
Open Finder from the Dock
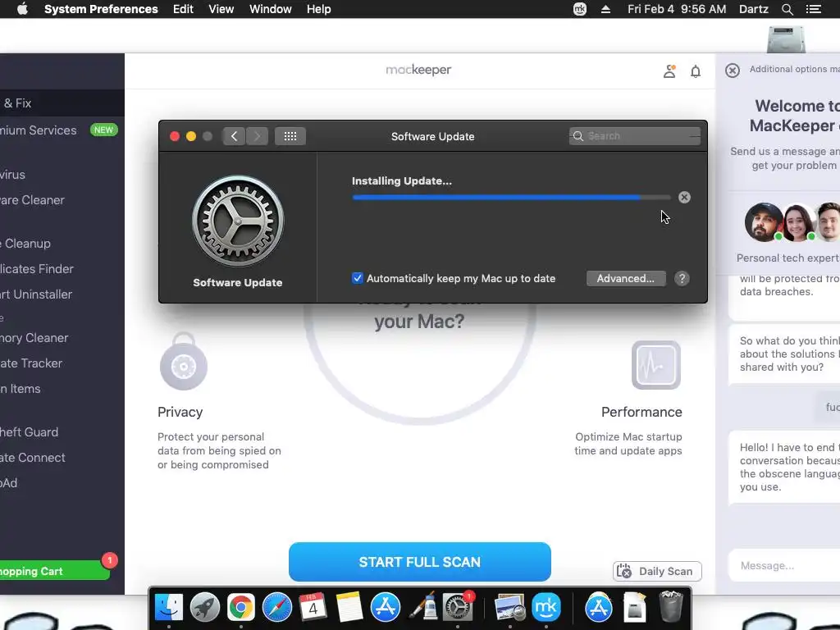coord(169,608)
